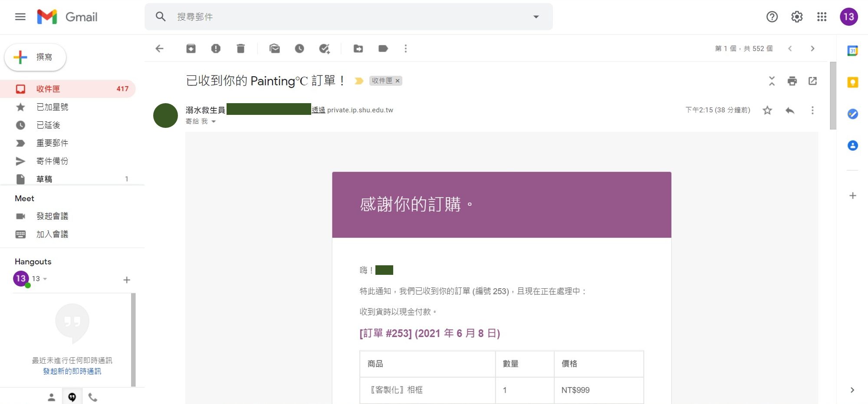Show recipient details next to 寄給 我
This screenshot has height=404, width=868.
tap(214, 122)
